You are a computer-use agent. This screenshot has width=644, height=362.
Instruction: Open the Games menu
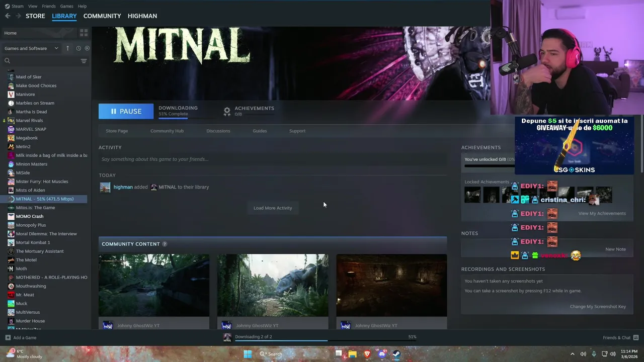point(66,6)
